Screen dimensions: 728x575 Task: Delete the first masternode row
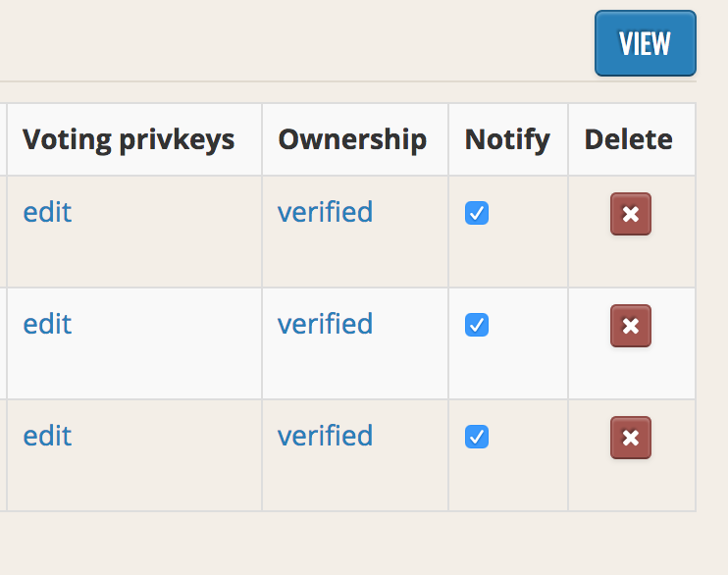[x=631, y=214]
